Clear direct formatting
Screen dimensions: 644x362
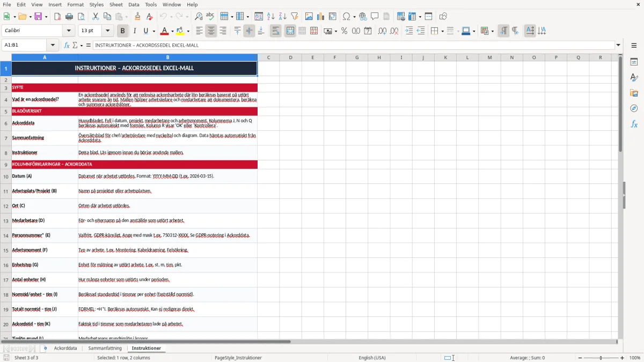coord(150,17)
